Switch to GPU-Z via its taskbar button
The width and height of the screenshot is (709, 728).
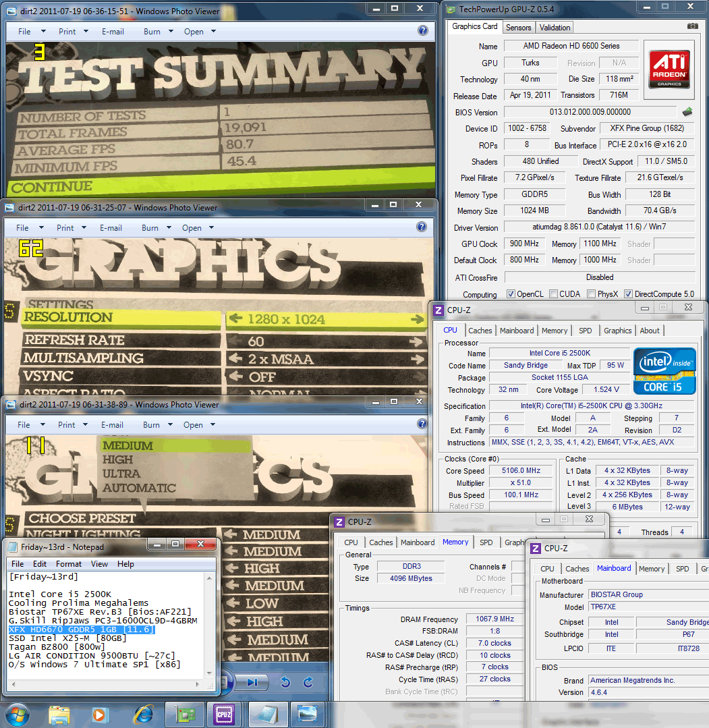[185, 715]
